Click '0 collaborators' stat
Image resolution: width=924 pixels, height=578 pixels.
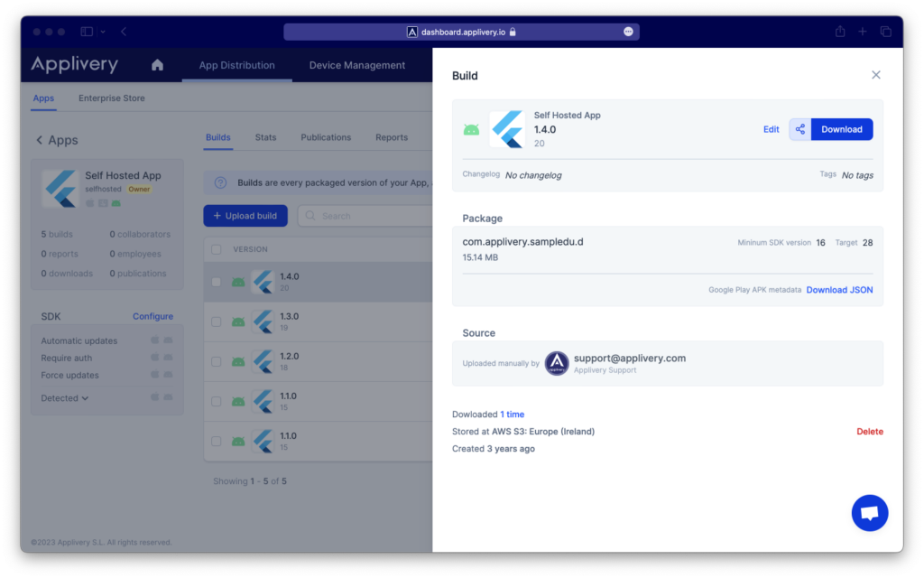[x=140, y=234]
